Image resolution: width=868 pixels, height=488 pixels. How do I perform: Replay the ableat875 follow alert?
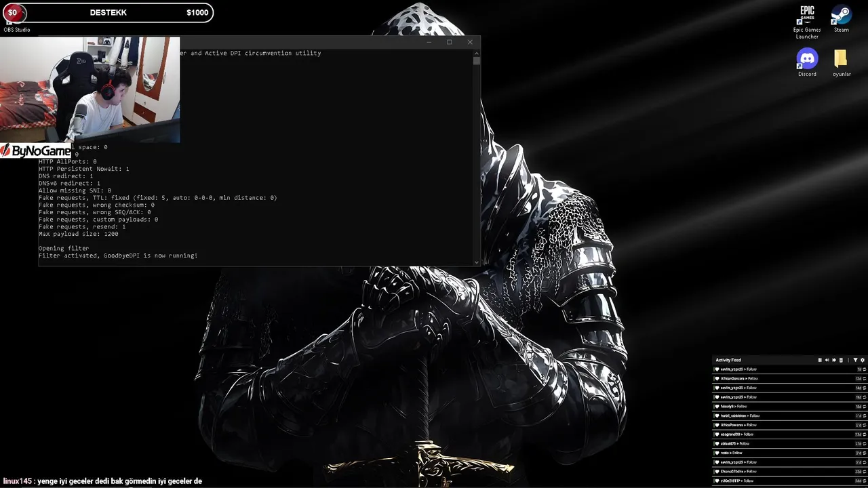[x=865, y=443]
